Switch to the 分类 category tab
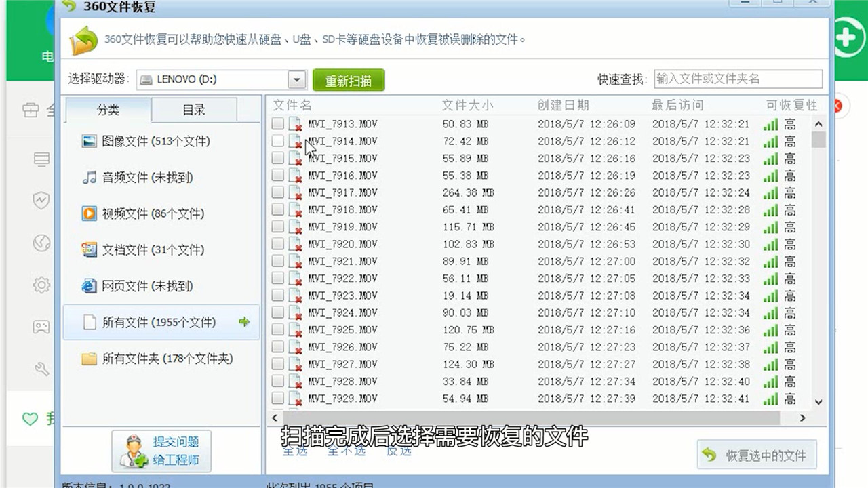Image resolution: width=868 pixels, height=488 pixels. [108, 110]
